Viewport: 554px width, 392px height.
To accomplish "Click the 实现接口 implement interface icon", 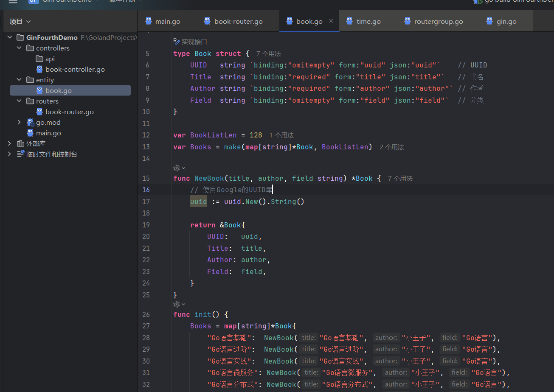I will click(x=176, y=41).
